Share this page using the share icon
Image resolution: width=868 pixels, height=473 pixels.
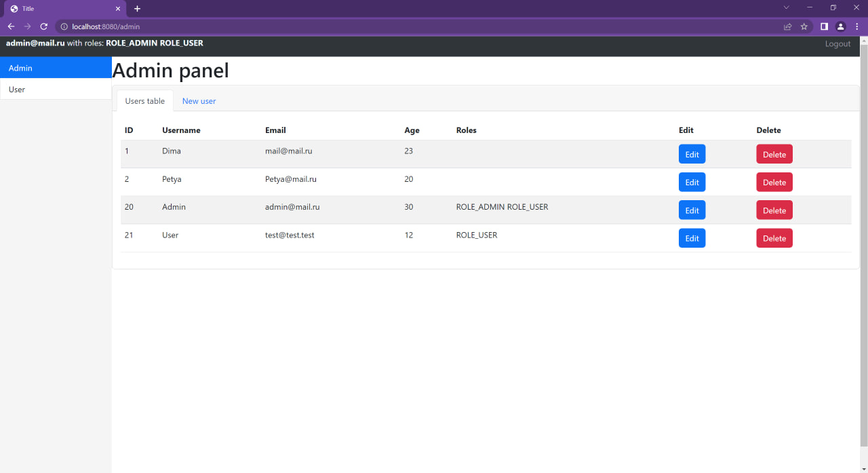(x=787, y=26)
